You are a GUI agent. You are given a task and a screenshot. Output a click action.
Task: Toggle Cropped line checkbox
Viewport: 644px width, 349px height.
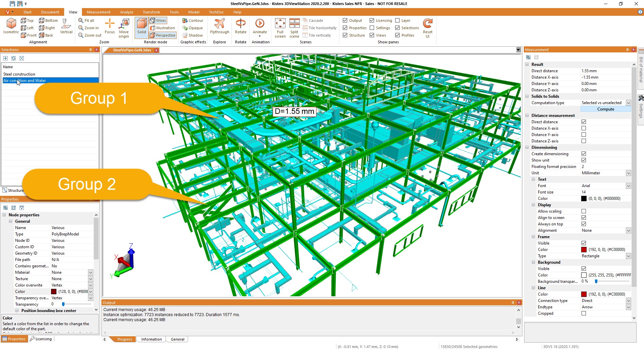(x=584, y=313)
